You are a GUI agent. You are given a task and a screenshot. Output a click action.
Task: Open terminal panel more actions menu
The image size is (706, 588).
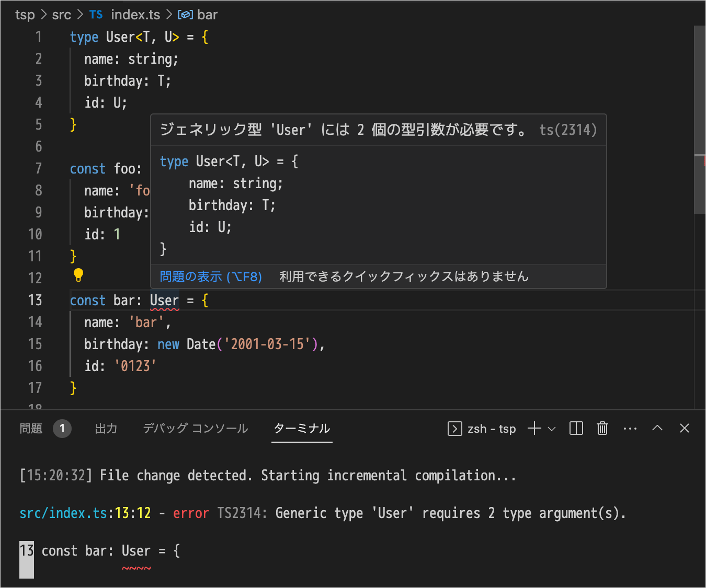click(x=630, y=429)
